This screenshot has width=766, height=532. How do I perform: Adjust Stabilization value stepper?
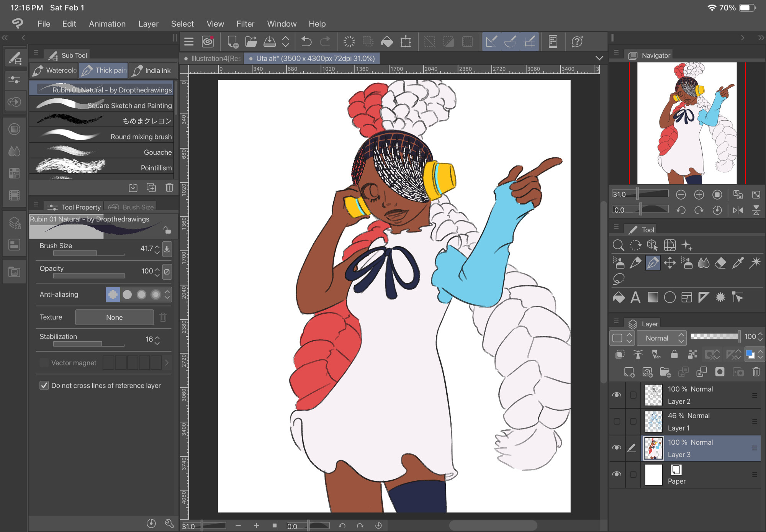157,340
